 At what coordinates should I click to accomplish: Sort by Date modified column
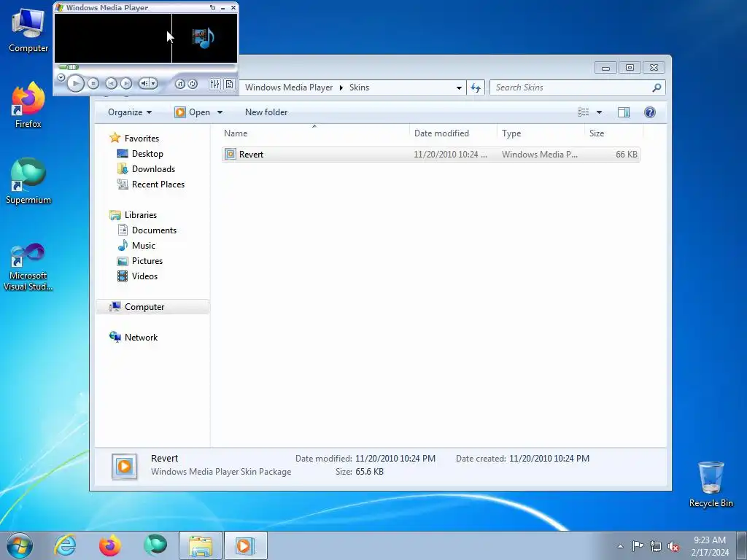[x=452, y=133]
